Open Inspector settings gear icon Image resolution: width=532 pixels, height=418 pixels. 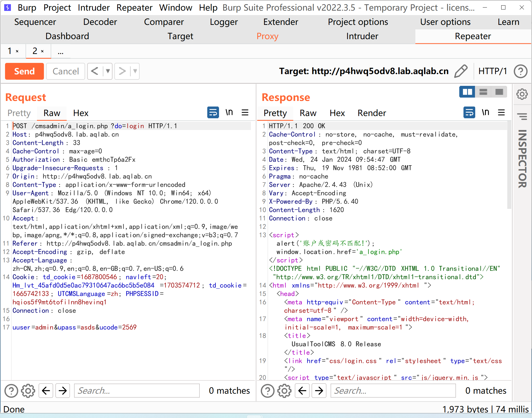(x=522, y=94)
